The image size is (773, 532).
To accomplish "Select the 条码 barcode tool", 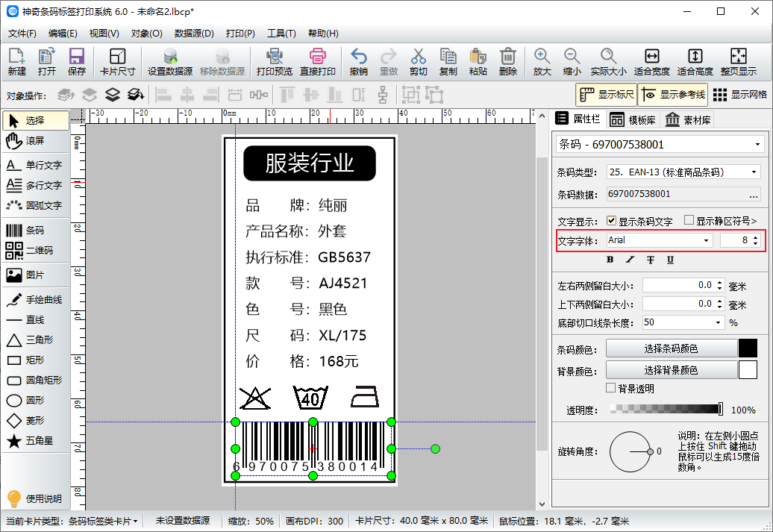I will point(36,231).
